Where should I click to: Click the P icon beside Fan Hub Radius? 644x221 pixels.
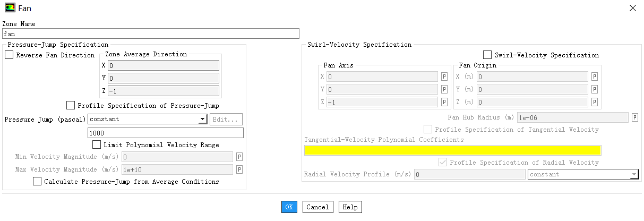click(635, 117)
